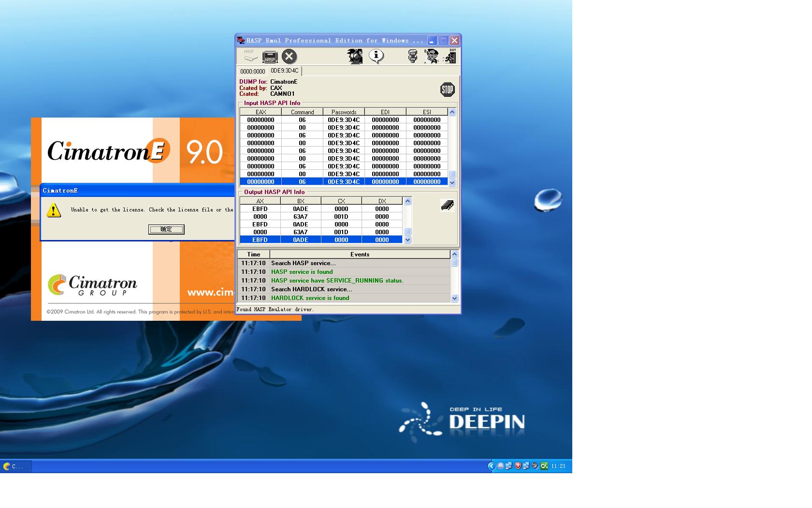Select the 'HASP service is found' event
The image size is (812, 508).
[x=344, y=272]
